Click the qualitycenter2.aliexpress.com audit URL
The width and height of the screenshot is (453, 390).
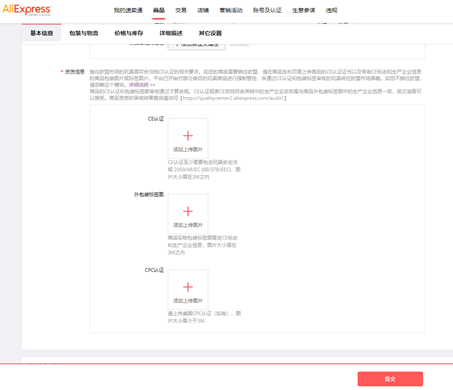(x=233, y=98)
